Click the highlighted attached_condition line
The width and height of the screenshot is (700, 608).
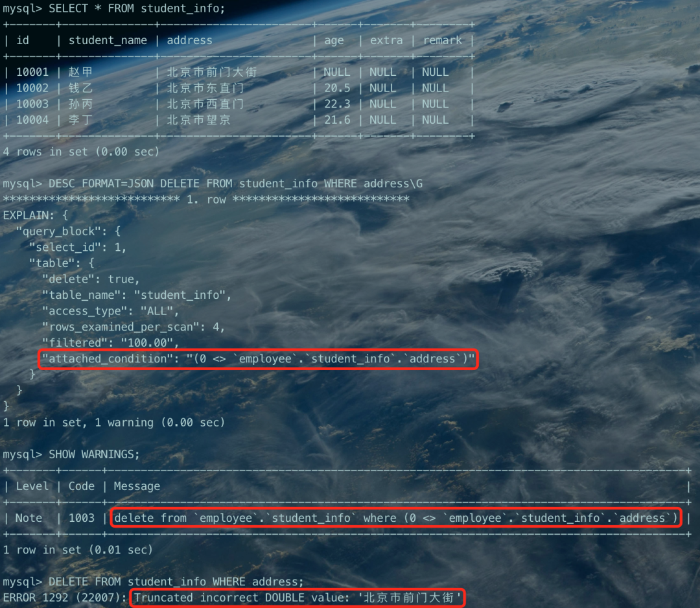click(x=258, y=359)
